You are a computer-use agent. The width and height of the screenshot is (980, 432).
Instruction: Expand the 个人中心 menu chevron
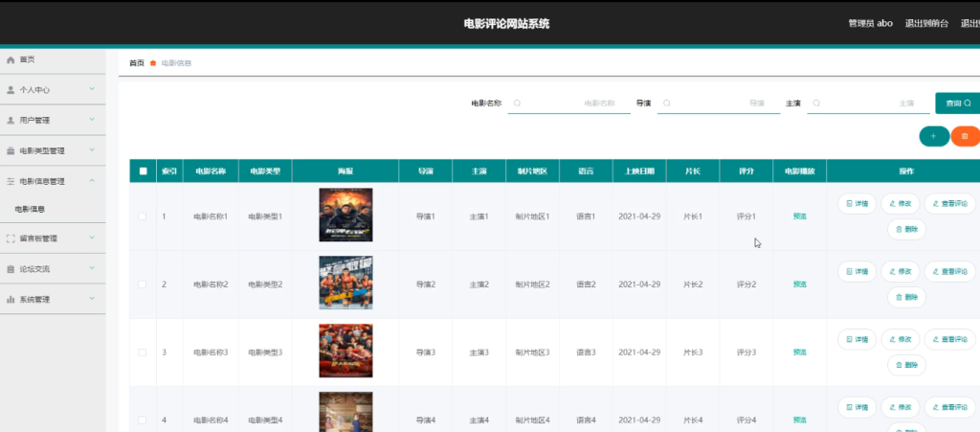point(92,89)
